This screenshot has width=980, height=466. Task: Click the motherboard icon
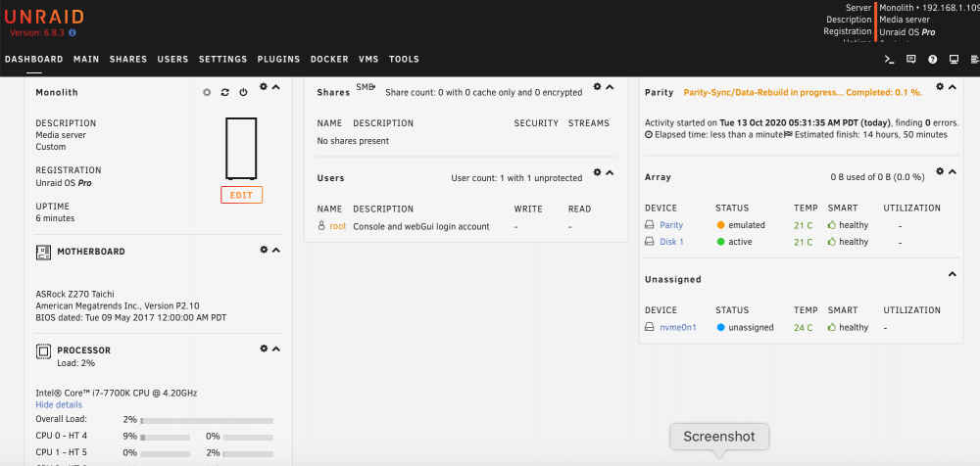click(x=44, y=252)
